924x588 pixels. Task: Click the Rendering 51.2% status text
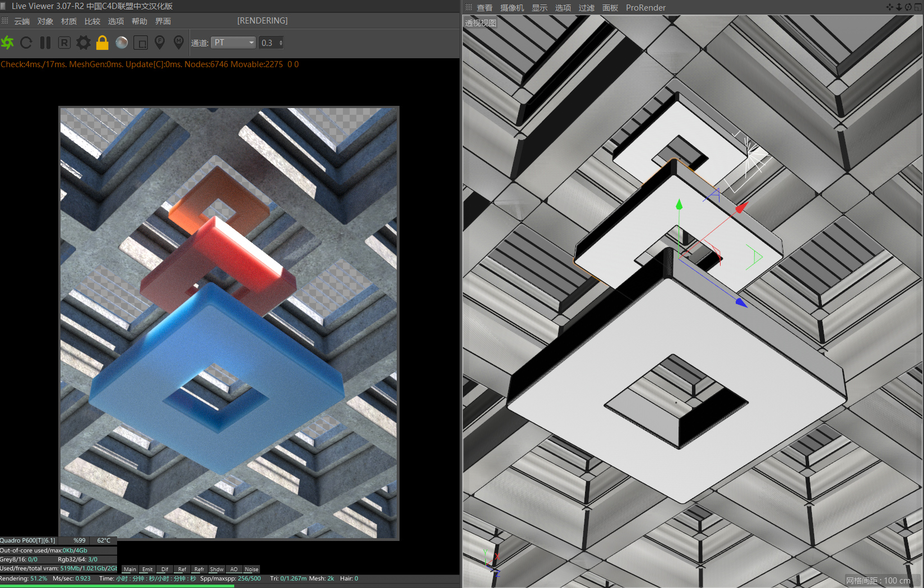[24, 578]
